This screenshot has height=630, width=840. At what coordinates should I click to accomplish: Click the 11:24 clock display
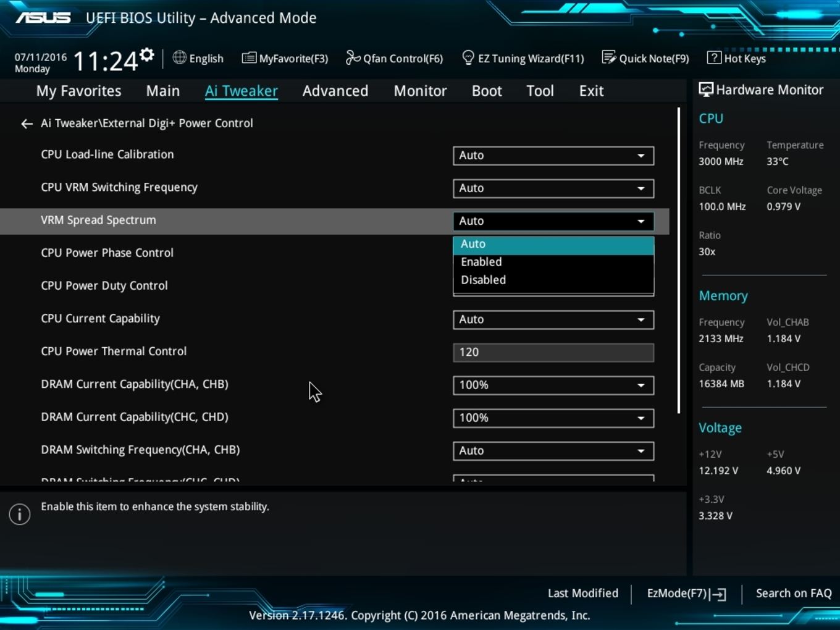tap(106, 61)
